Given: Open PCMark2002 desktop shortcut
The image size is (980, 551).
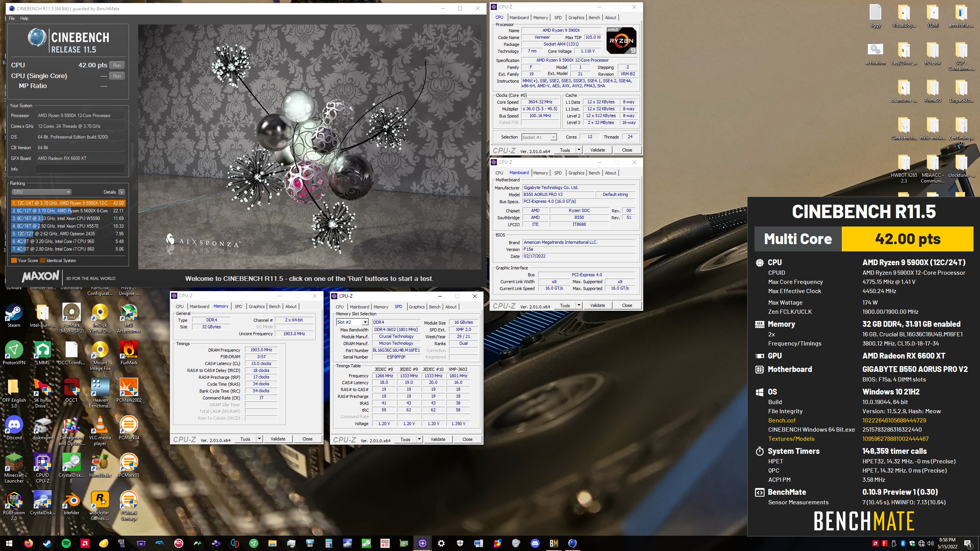Looking at the screenshot, I should [x=129, y=390].
